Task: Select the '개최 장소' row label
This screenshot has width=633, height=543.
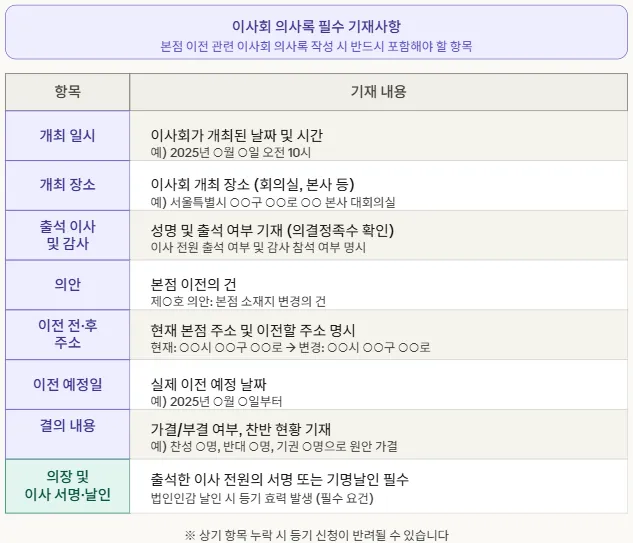Action: [x=67, y=184]
